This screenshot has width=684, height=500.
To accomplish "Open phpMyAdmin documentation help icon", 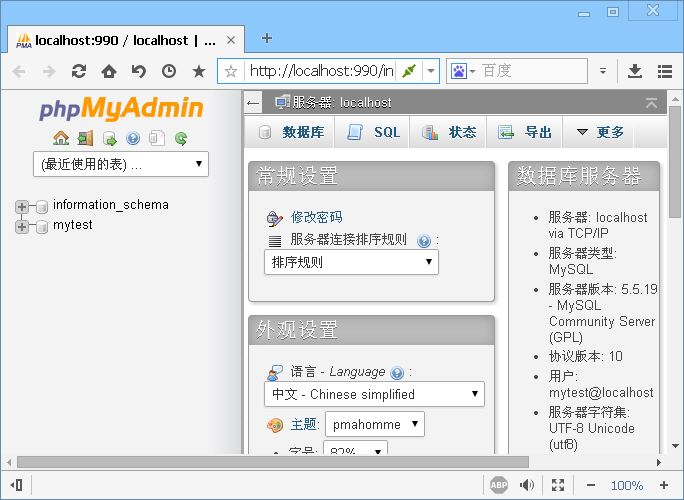I will coord(133,138).
